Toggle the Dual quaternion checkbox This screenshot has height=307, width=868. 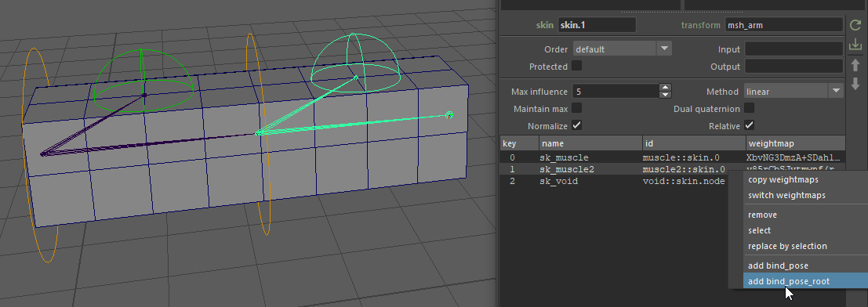point(750,107)
